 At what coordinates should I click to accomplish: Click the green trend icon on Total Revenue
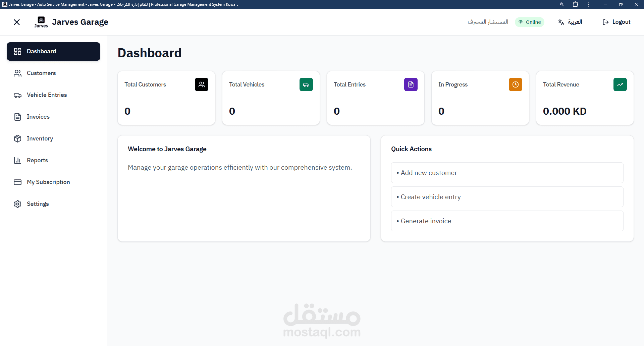pos(620,84)
